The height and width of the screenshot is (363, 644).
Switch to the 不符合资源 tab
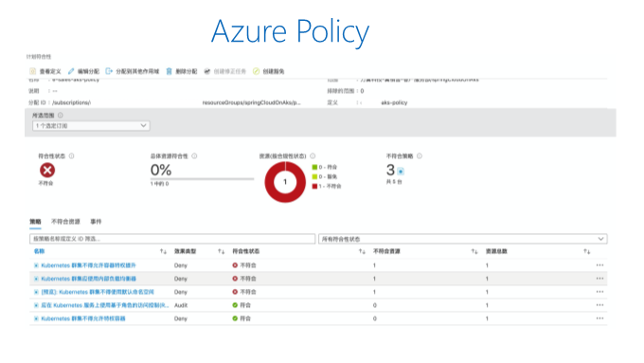coord(65,222)
